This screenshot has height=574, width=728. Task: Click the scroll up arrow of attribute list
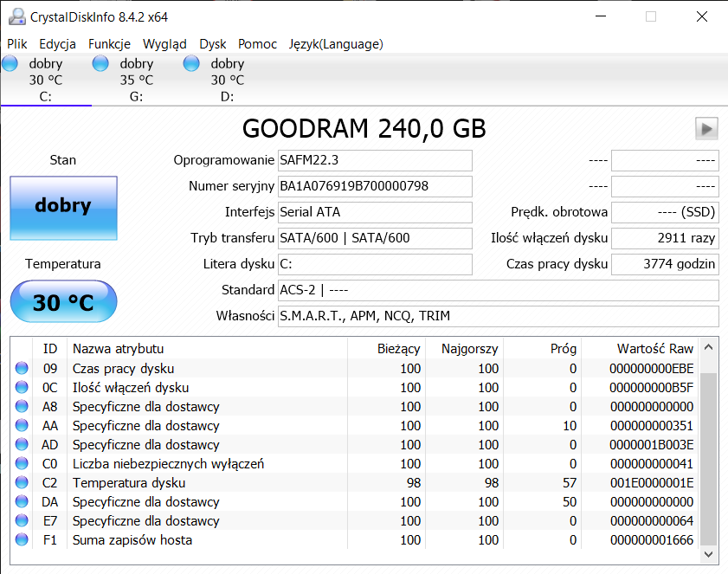click(708, 347)
